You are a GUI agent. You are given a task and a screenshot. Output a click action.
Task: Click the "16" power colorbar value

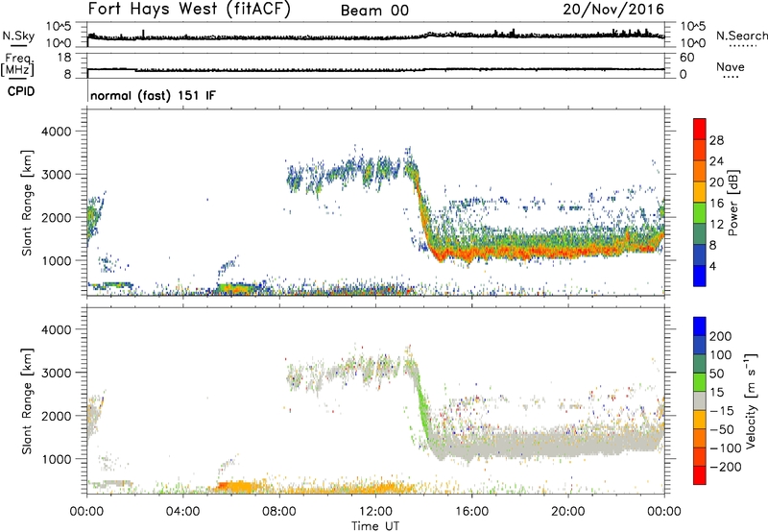[716, 204]
